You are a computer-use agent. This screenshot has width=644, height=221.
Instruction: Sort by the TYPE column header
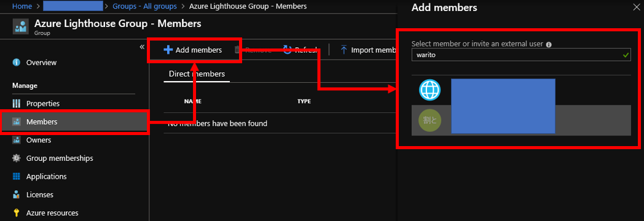[x=304, y=101]
